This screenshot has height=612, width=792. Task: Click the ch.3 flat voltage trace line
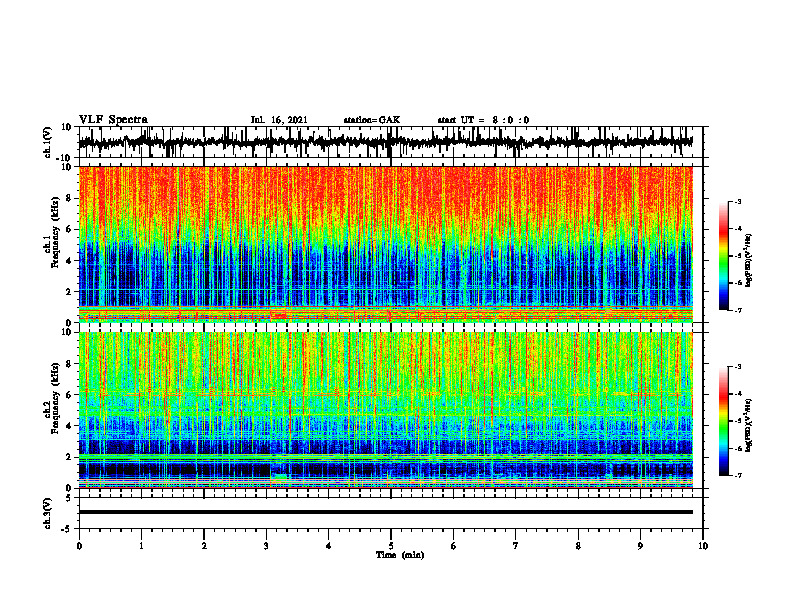(x=386, y=512)
